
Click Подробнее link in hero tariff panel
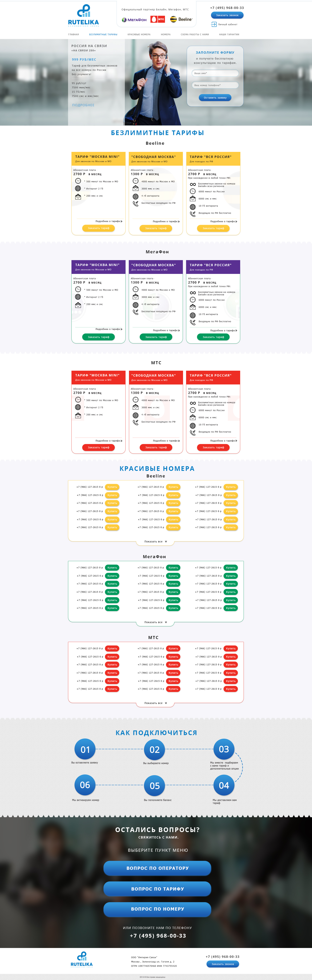tap(83, 105)
